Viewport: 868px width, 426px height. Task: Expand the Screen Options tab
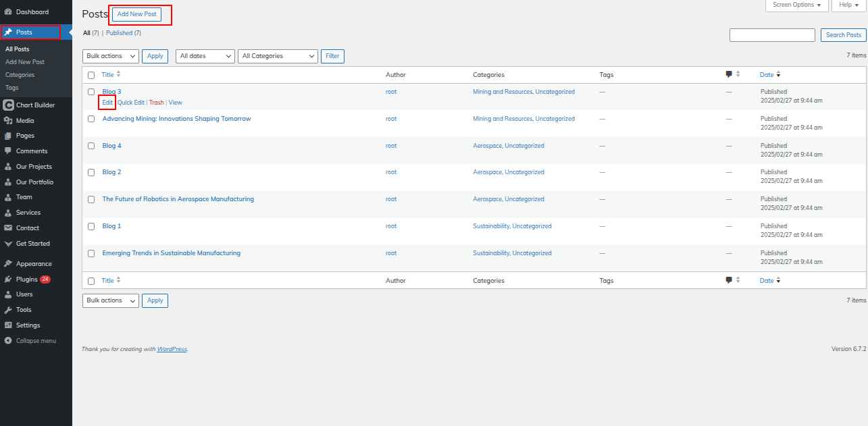coord(796,5)
